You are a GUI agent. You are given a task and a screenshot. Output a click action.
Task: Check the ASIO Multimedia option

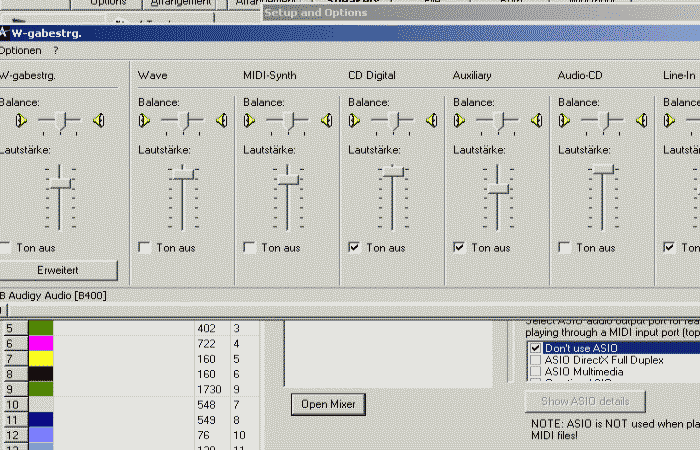(535, 372)
